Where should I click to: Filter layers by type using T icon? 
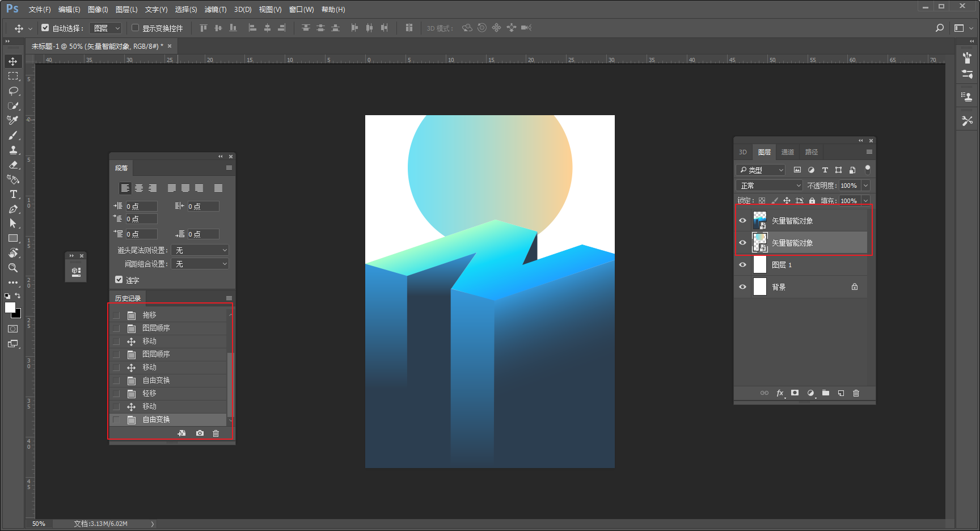click(x=825, y=170)
